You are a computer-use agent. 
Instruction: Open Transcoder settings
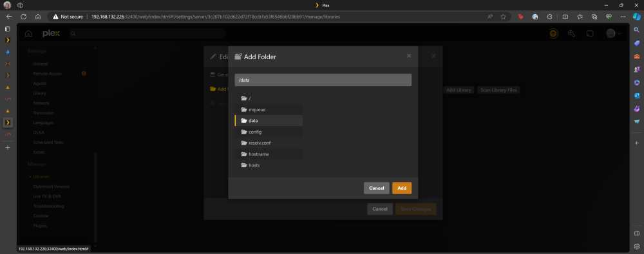pyautogui.click(x=44, y=113)
